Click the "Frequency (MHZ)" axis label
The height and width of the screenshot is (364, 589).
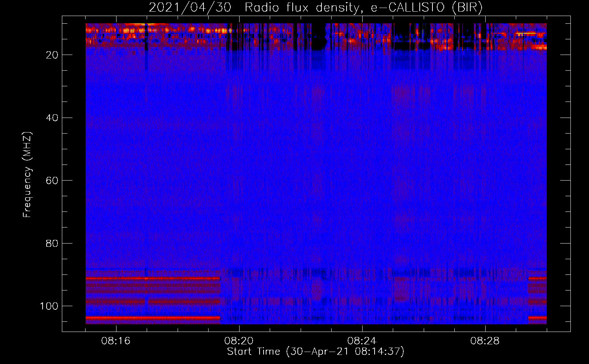coord(27,175)
